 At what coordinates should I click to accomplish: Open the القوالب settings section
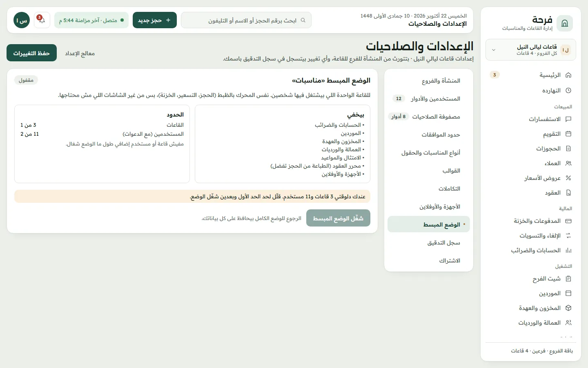(429, 171)
